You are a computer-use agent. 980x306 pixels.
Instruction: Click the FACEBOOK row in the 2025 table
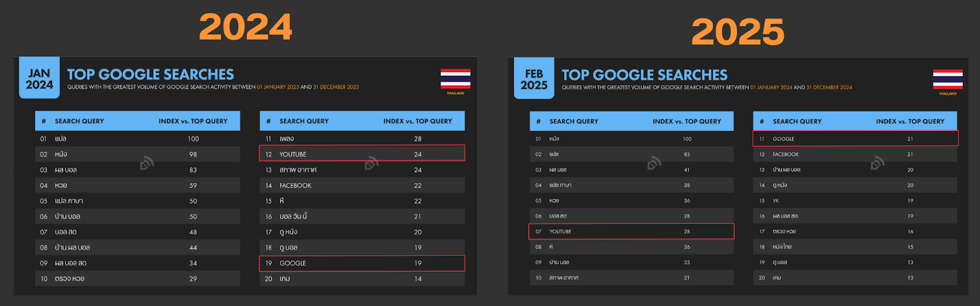(x=854, y=154)
